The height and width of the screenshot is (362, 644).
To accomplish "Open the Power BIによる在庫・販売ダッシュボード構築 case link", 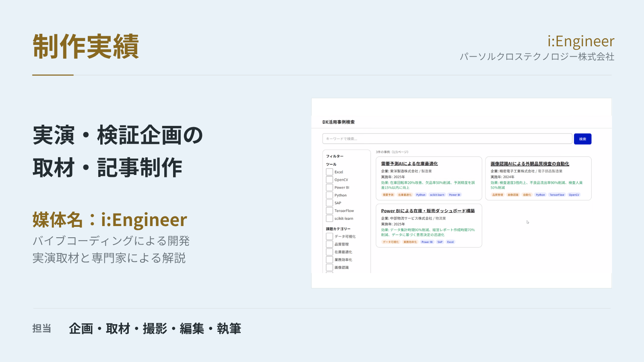I will pyautogui.click(x=428, y=211).
